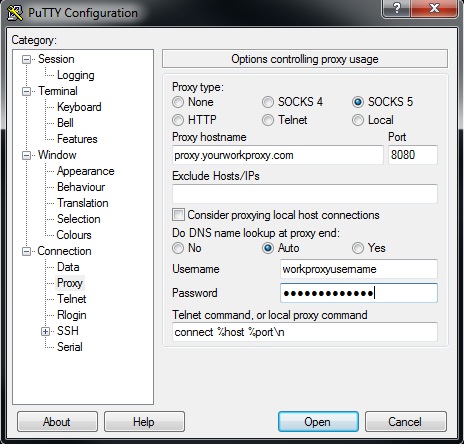
Task: Open the Serial category
Action: coord(70,347)
